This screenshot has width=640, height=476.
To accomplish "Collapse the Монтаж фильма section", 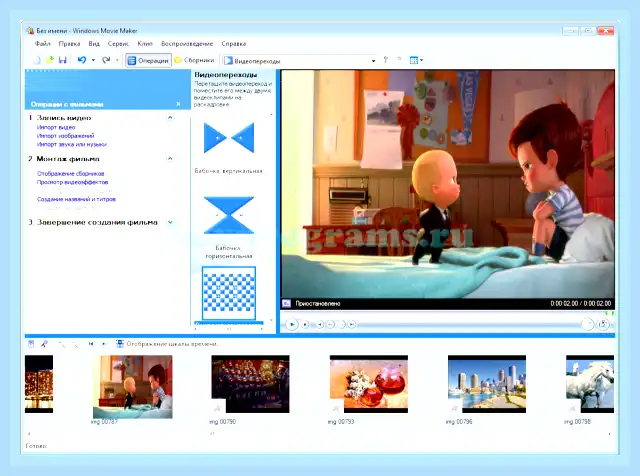I will [x=170, y=158].
